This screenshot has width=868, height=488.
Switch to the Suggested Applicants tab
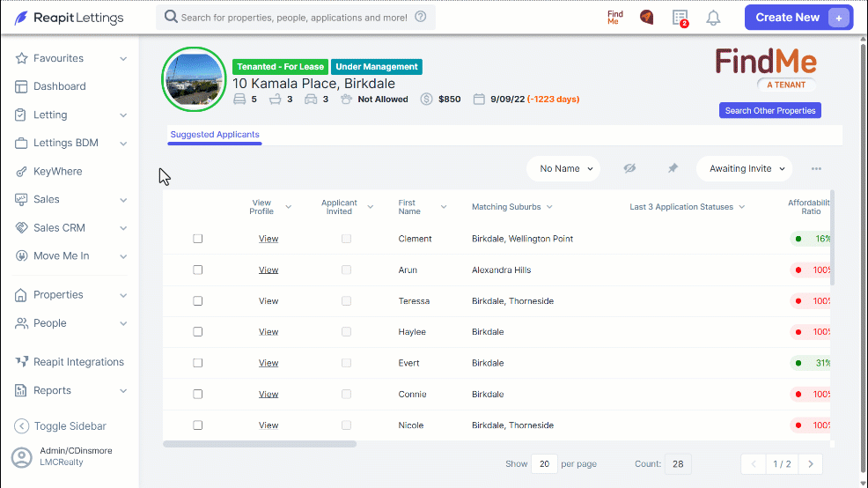point(215,135)
